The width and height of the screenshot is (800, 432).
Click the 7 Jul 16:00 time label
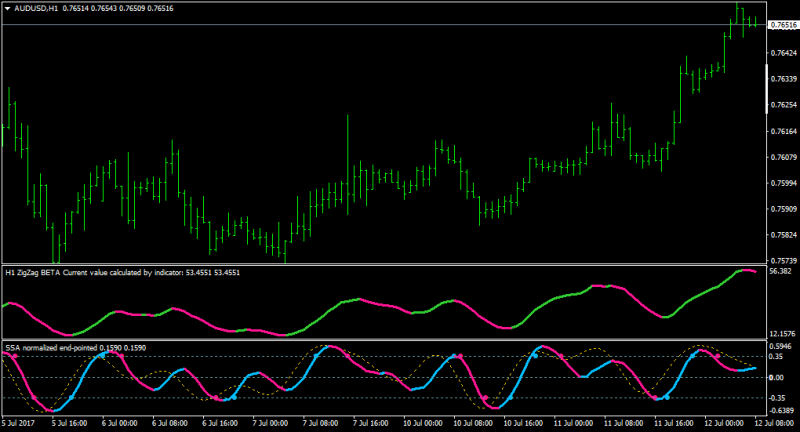pyautogui.click(x=371, y=423)
